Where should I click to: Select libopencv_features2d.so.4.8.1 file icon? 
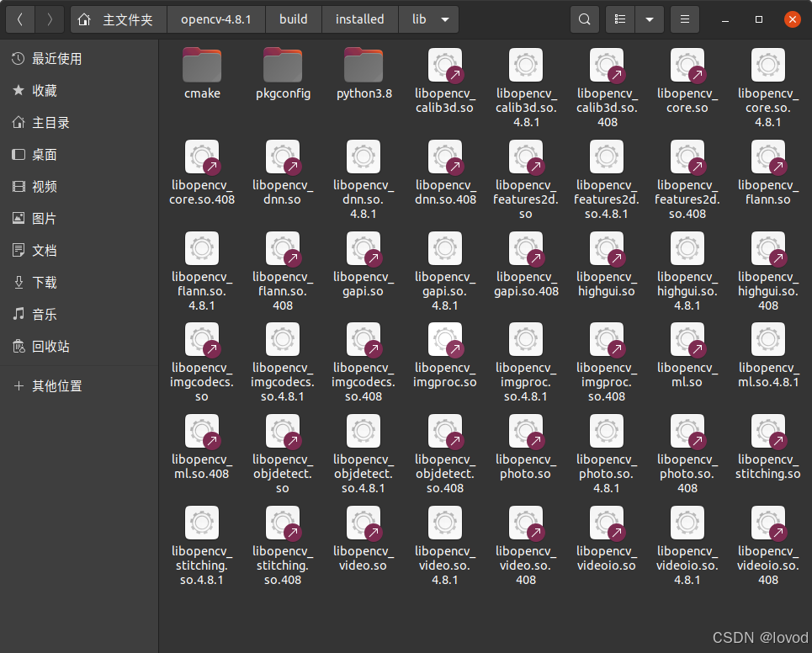607,157
